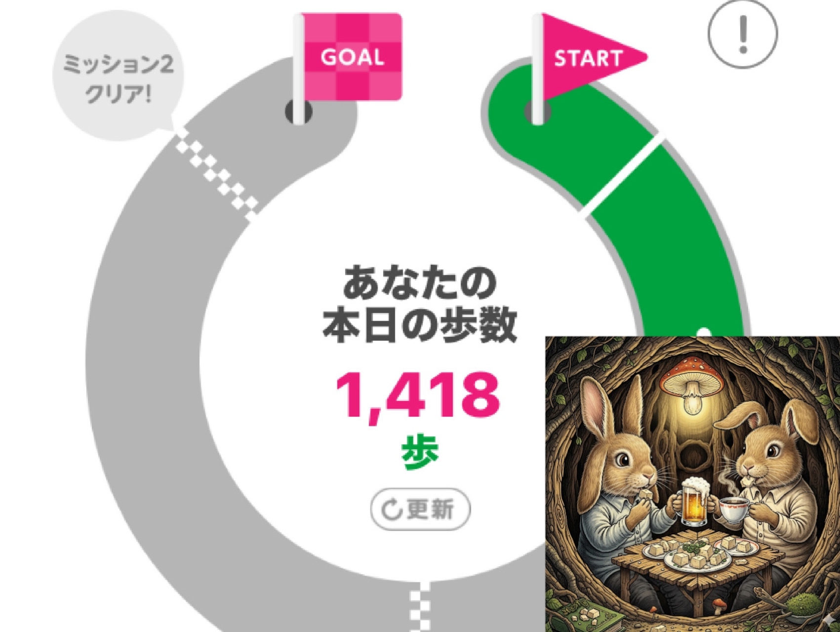Tap the あなたの本日の歩数 heading text
This screenshot has height=632, width=840.
pos(419,304)
